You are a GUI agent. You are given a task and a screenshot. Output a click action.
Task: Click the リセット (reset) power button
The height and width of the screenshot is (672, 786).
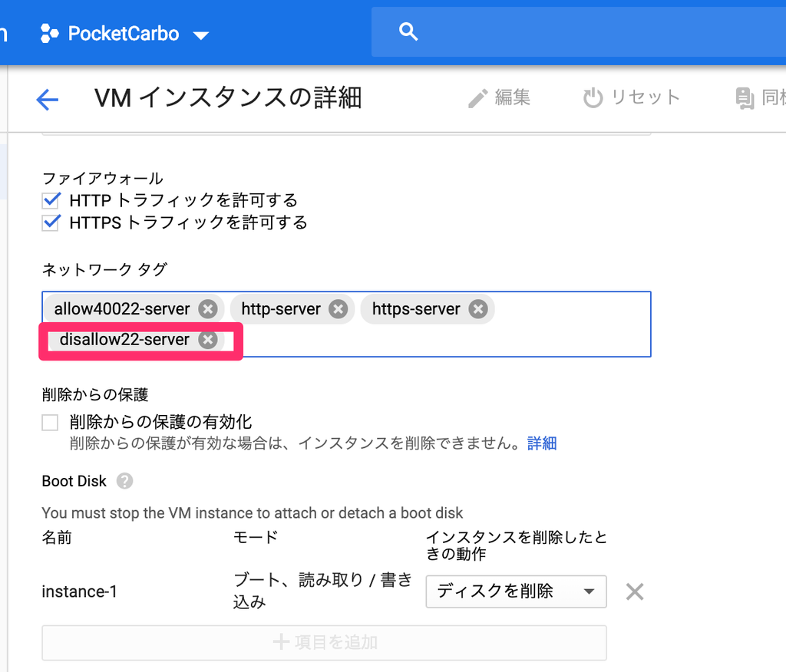pos(632,97)
